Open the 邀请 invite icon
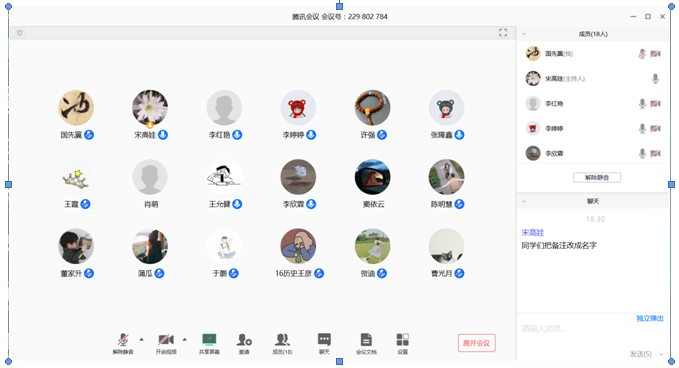The width and height of the screenshot is (679, 368). (244, 339)
